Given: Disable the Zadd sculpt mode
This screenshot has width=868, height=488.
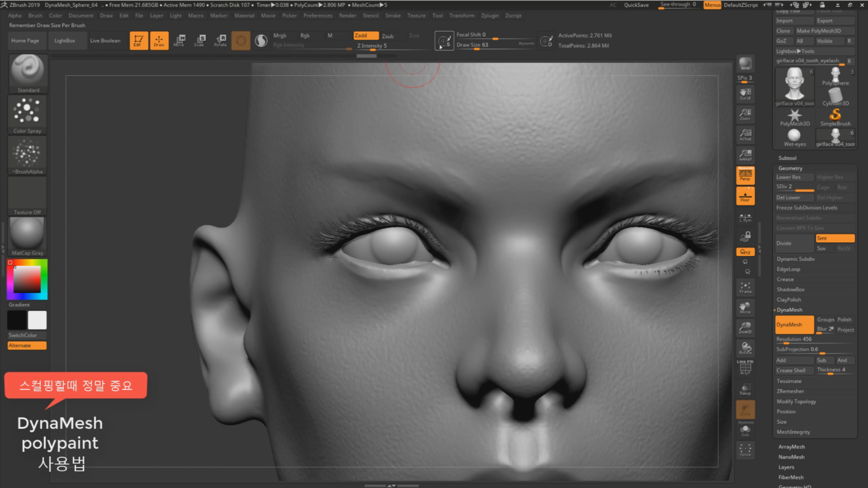Looking at the screenshot, I should coord(366,36).
